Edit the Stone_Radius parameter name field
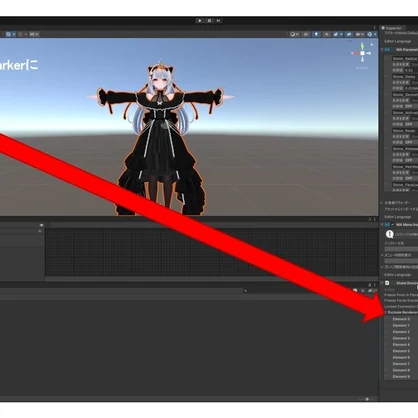This screenshot has width=418, height=418. click(x=405, y=59)
